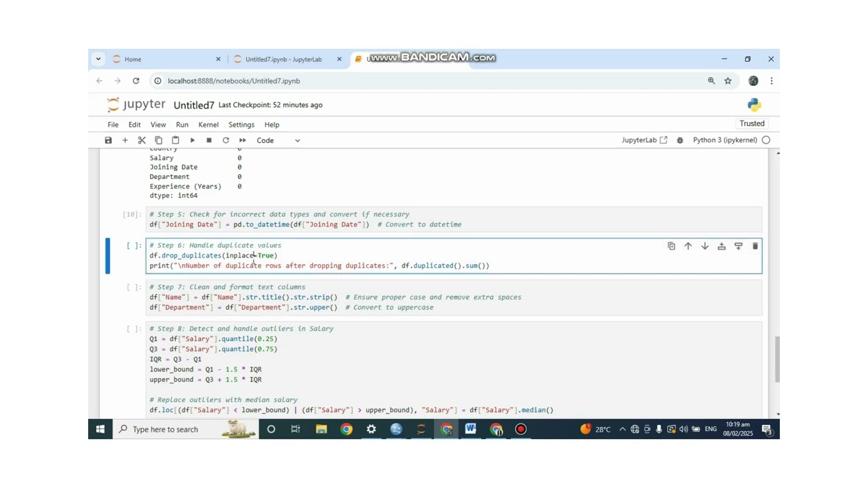Open the Edit menu
Screen dimensions: 868x488
pos(134,125)
